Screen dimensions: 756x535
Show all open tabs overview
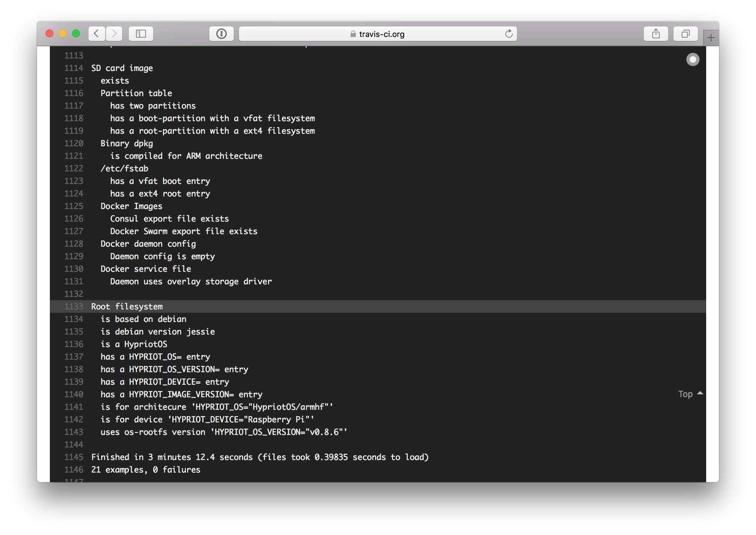[685, 33]
